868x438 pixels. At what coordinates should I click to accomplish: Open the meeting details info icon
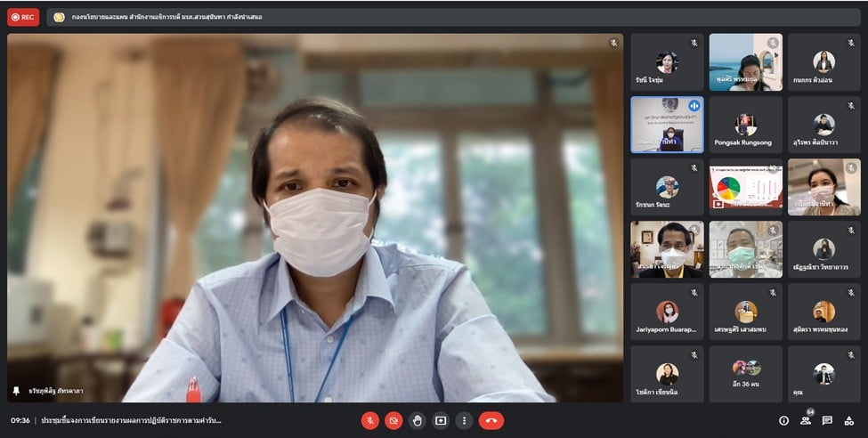coord(783,420)
